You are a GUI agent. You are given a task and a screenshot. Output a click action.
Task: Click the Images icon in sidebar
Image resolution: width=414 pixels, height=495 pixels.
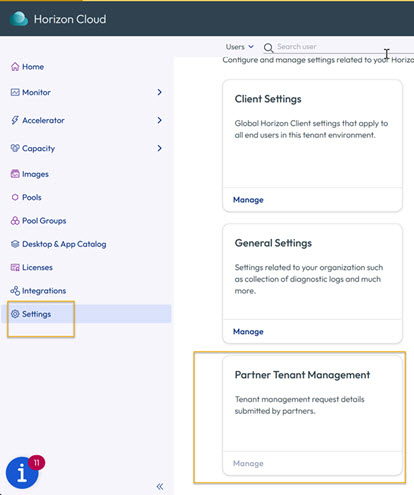point(15,174)
